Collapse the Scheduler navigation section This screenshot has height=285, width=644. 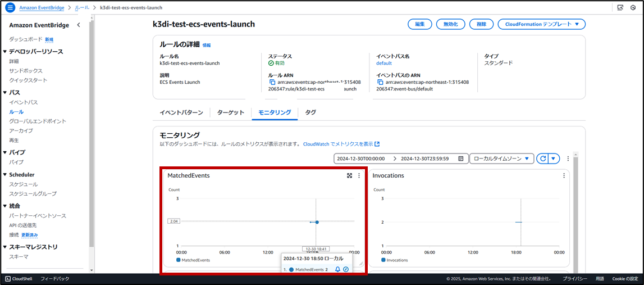pyautogui.click(x=5, y=174)
